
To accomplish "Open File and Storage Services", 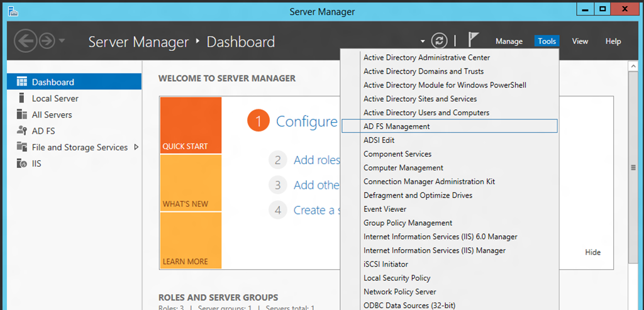I will pyautogui.click(x=74, y=147).
